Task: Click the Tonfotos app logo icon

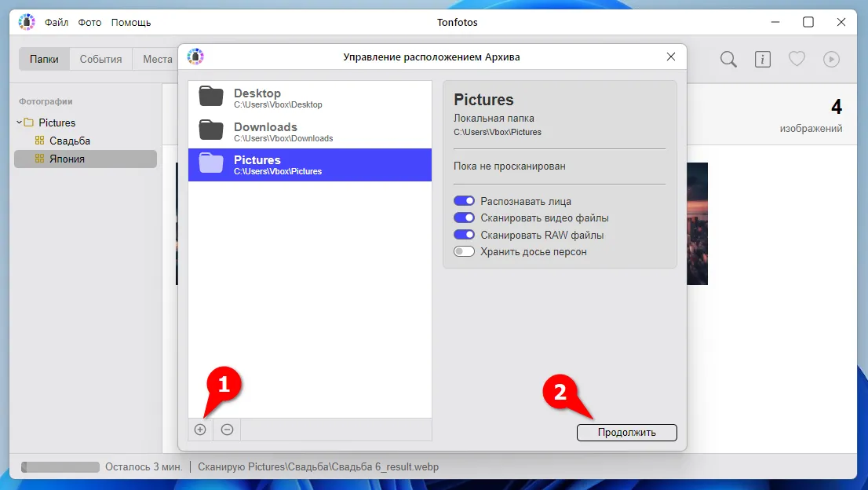Action: pyautogui.click(x=27, y=22)
